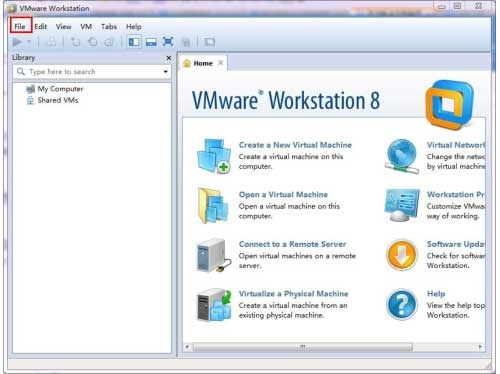Open the Tabs menu

[109, 26]
